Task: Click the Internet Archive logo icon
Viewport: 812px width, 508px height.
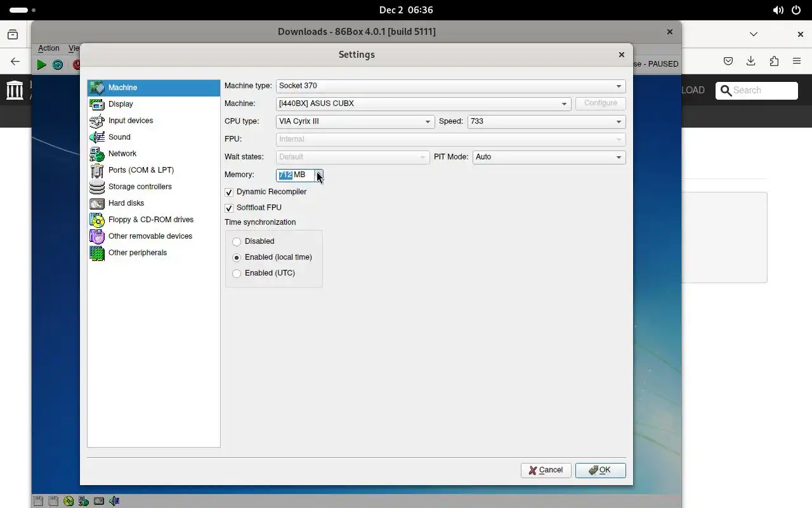Action: pos(15,90)
